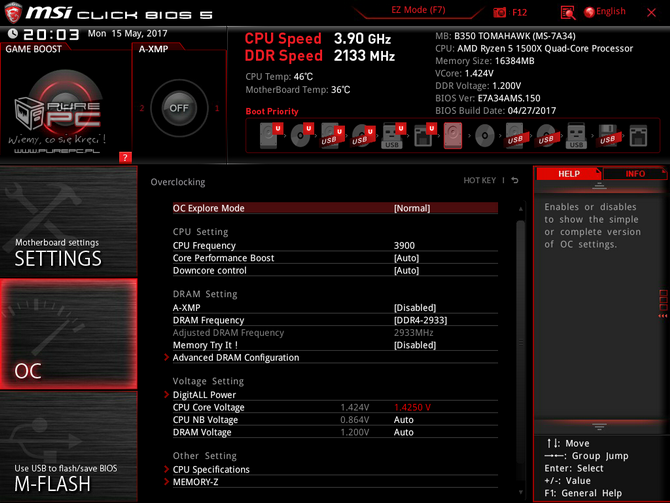Click the Adjusted DRAM Frequency 2933MHz row

point(335,332)
